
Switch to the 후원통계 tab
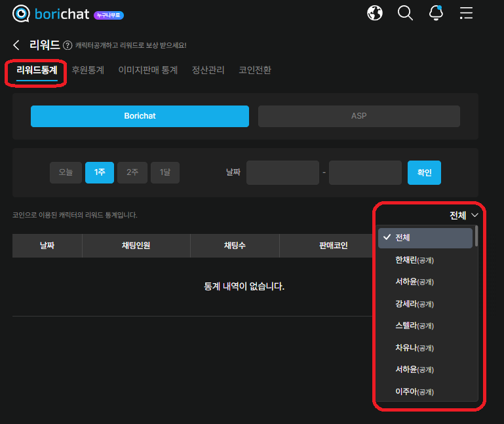click(88, 70)
